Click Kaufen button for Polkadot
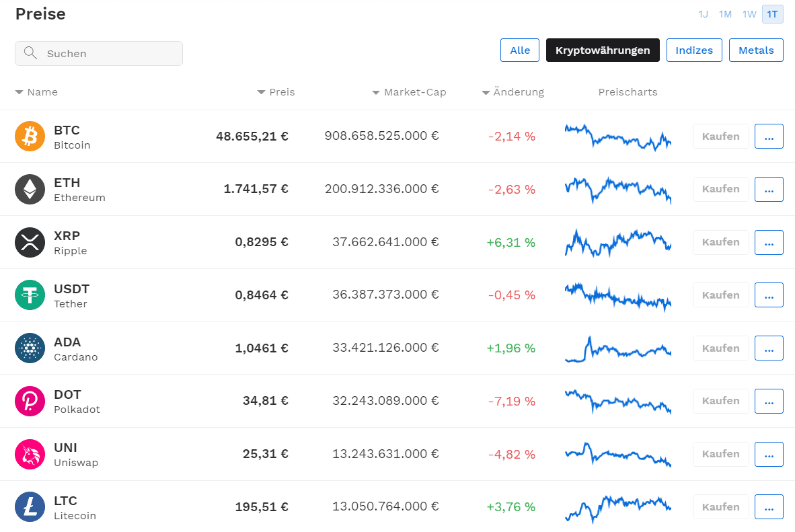Screen dimensions: 795x532 point(720,401)
